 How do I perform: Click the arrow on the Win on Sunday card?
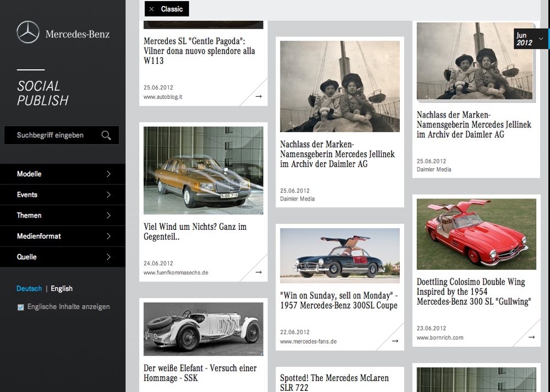[395, 341]
